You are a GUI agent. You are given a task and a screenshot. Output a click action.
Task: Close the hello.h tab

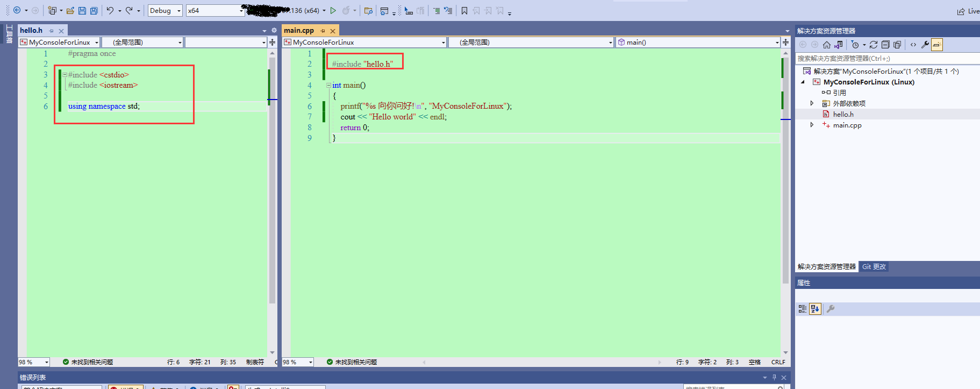click(61, 31)
